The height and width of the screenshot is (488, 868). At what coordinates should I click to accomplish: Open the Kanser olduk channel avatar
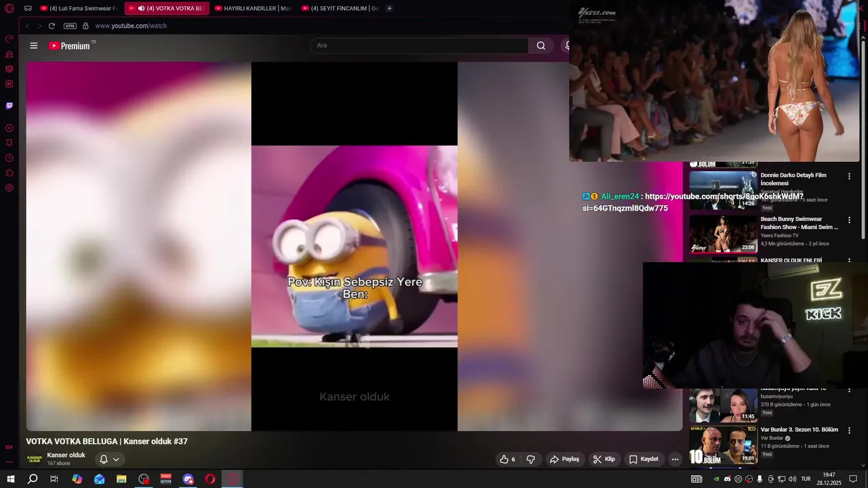tap(35, 459)
